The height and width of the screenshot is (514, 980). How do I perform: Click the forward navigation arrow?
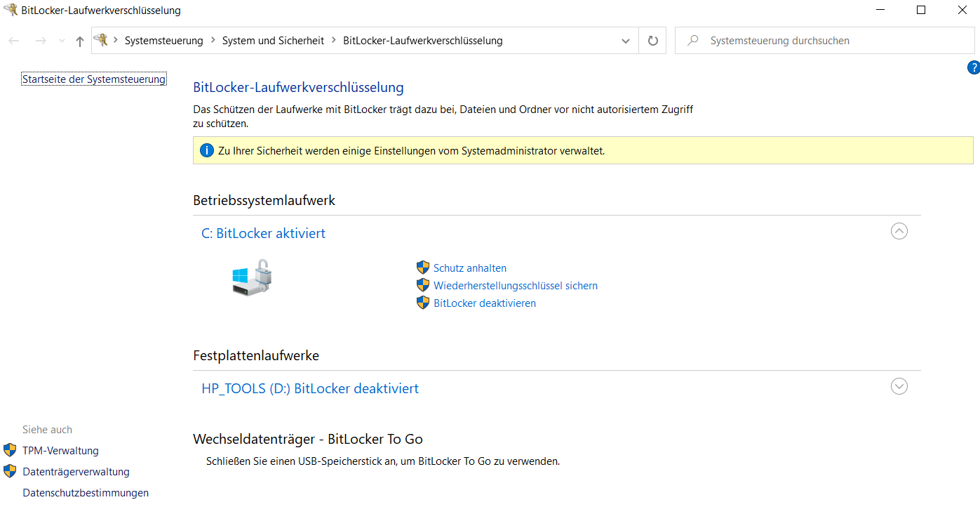(41, 41)
